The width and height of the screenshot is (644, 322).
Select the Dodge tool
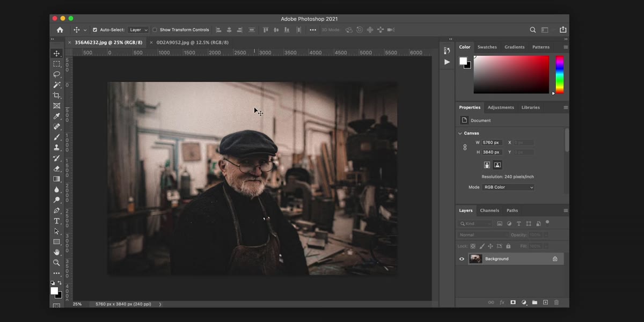(x=56, y=200)
